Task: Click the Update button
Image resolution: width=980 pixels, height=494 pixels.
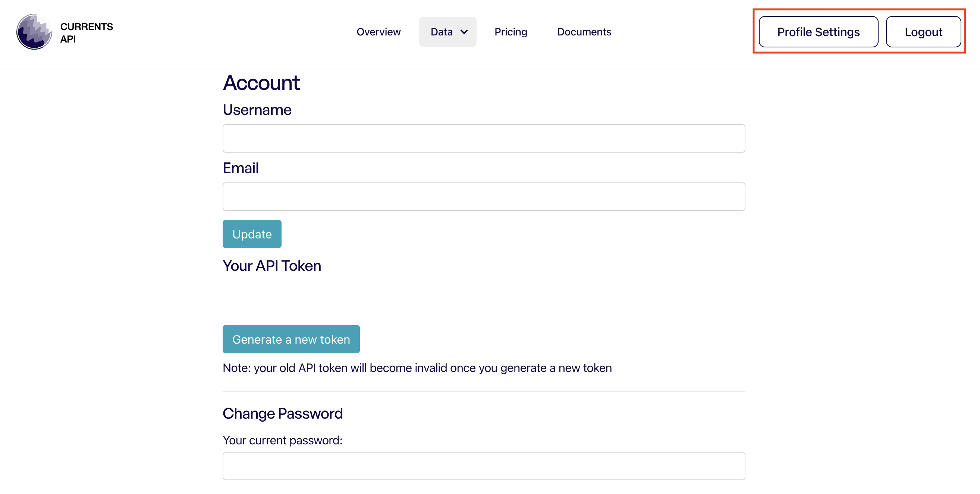Action: click(252, 234)
